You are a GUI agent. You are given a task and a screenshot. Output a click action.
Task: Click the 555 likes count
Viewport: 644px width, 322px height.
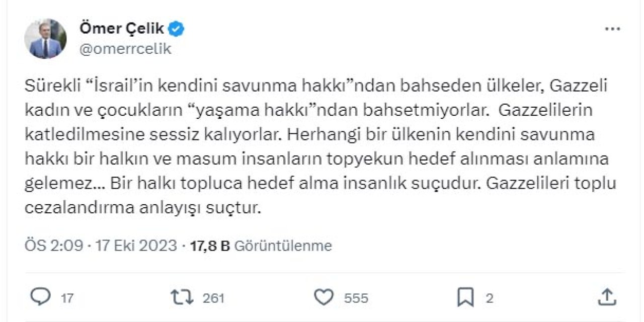click(356, 297)
